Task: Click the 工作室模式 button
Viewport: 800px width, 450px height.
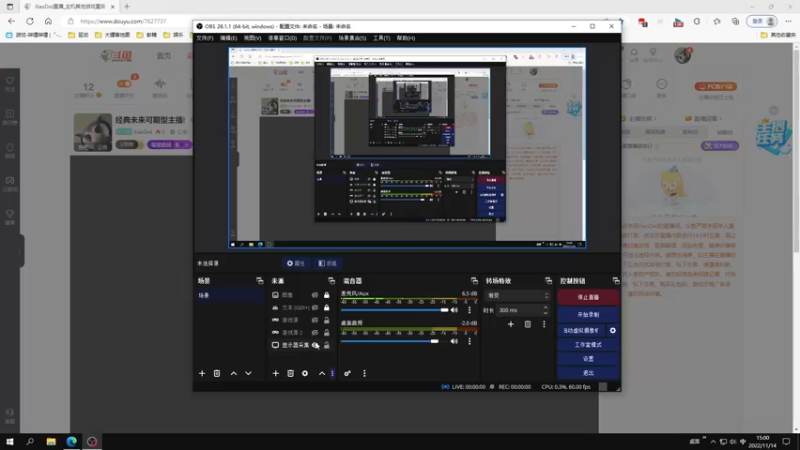Action: tap(588, 345)
